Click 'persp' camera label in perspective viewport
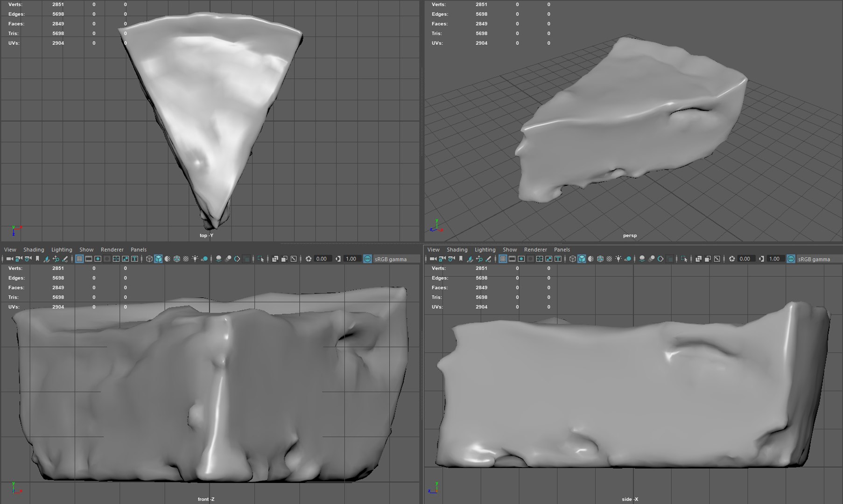This screenshot has height=504, width=843. click(x=630, y=236)
